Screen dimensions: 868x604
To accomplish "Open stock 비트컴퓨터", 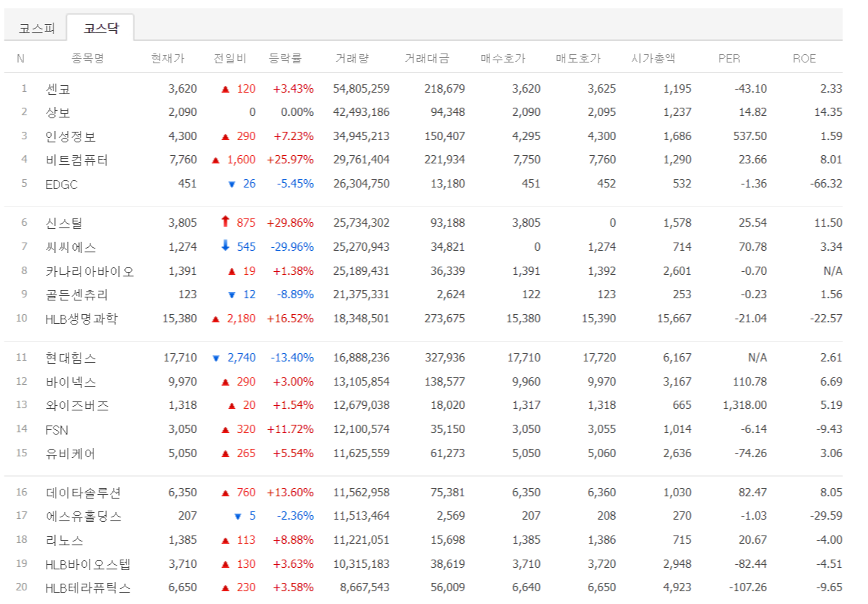I will tap(76, 160).
